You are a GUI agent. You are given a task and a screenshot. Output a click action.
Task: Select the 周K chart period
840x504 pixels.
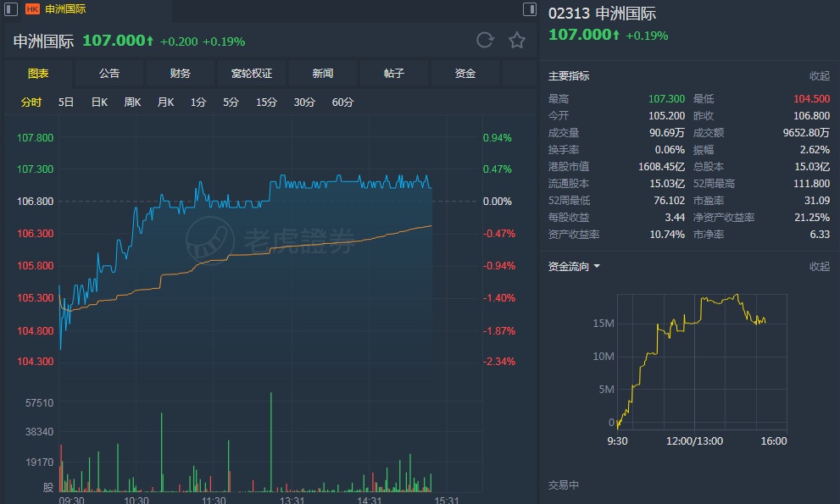(132, 102)
